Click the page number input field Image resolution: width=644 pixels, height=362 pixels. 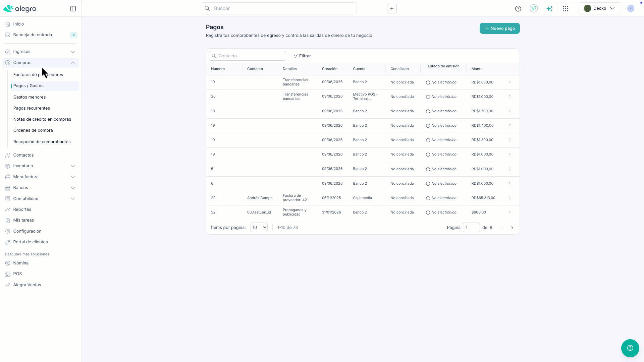[x=471, y=228]
